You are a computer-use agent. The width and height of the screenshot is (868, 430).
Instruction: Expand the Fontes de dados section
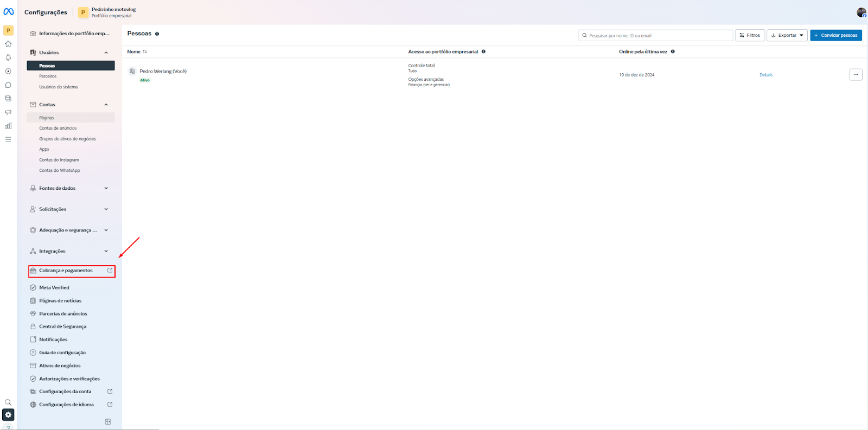106,188
